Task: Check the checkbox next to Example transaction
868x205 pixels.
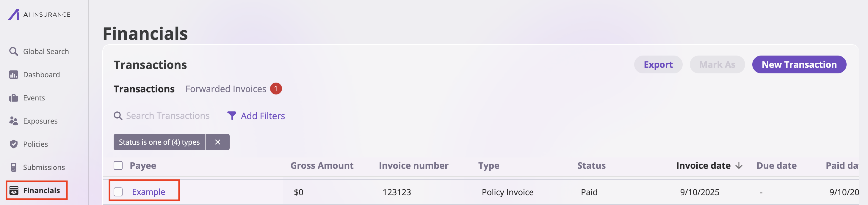Action: [x=119, y=192]
